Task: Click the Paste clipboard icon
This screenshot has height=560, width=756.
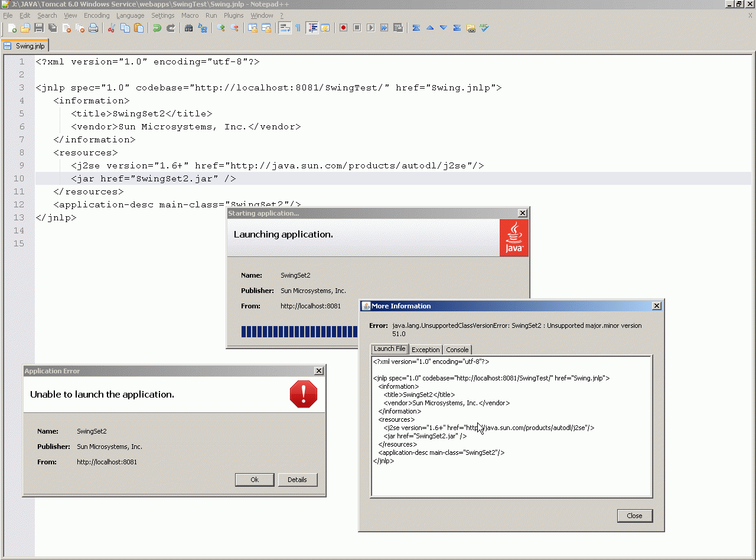Action: coord(138,28)
